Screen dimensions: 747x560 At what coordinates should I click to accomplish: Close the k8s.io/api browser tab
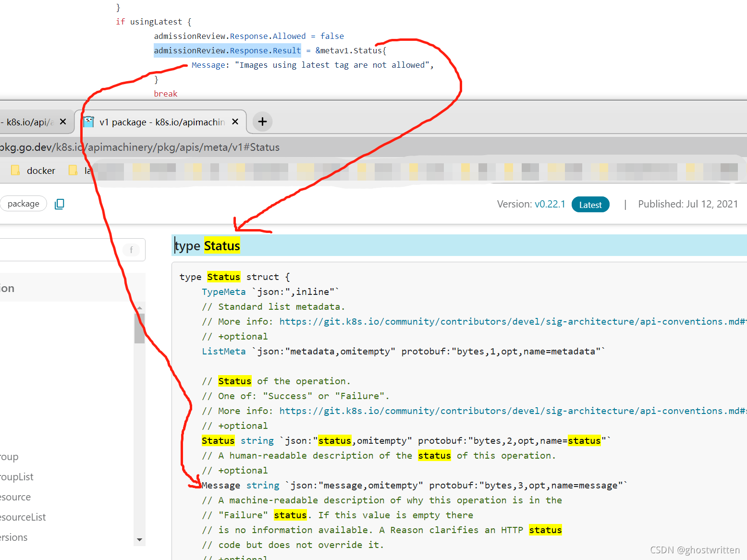(x=63, y=122)
